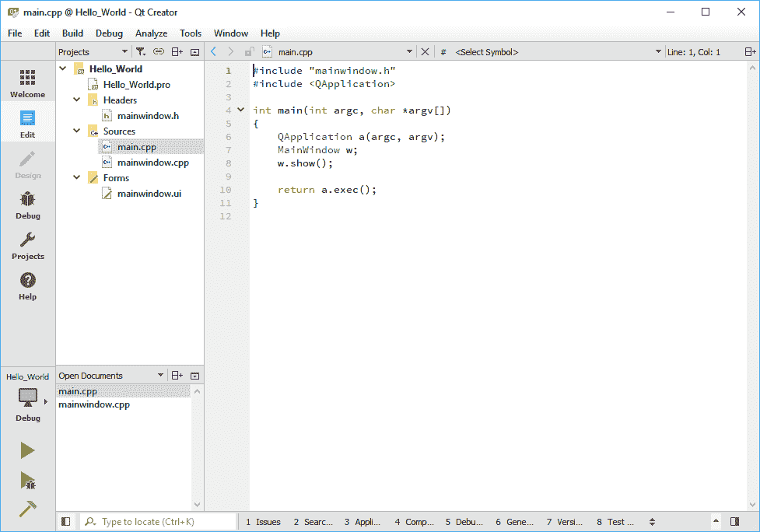Toggle the left sidebar visibility button
760x532 pixels.
pyautogui.click(x=66, y=522)
